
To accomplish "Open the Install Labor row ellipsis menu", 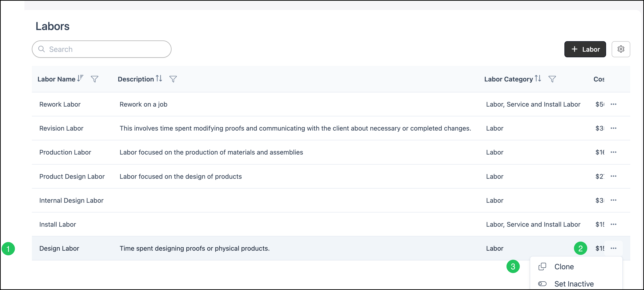I will click(x=613, y=224).
